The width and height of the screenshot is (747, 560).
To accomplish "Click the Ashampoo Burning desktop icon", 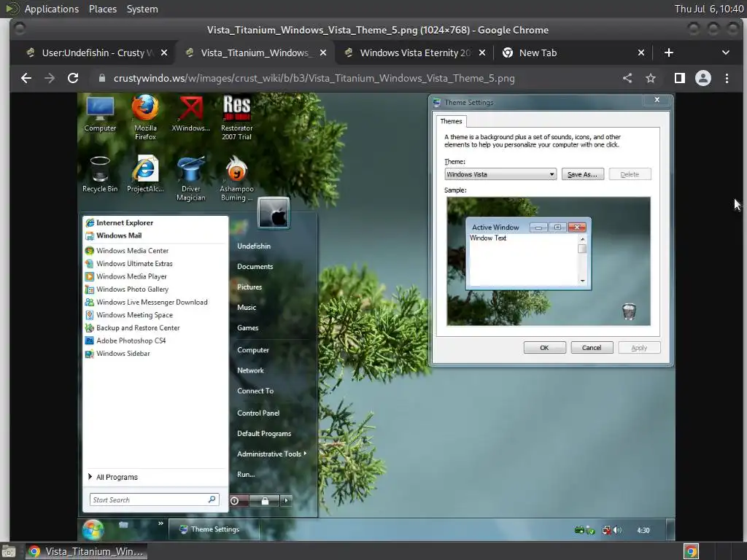I will point(237,179).
